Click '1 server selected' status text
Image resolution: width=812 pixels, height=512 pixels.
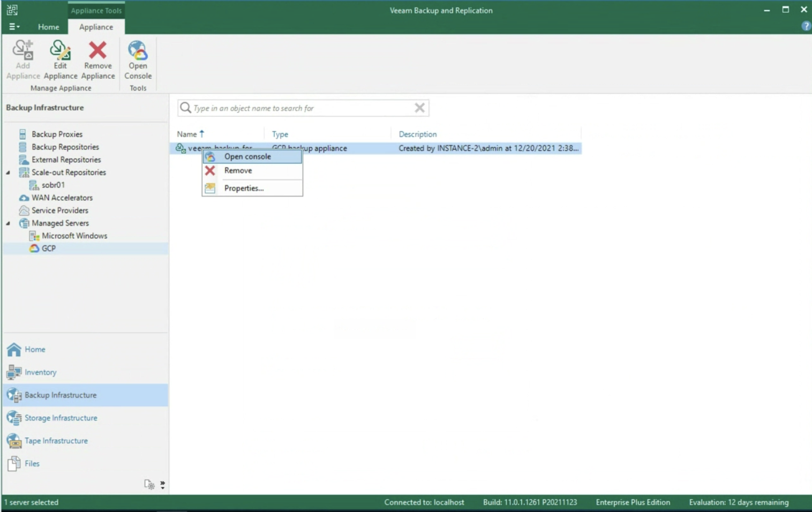click(31, 502)
